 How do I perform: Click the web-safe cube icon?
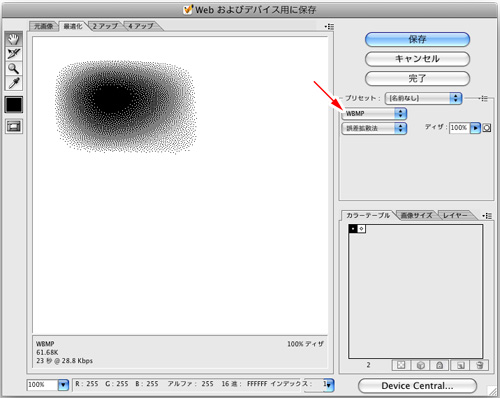point(421,365)
